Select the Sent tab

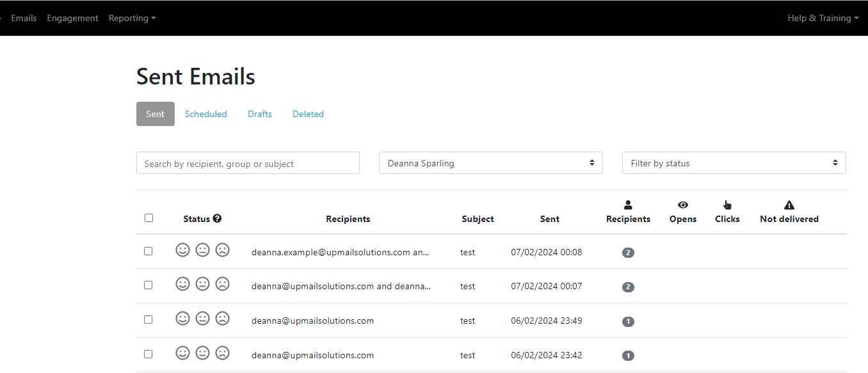click(x=156, y=114)
